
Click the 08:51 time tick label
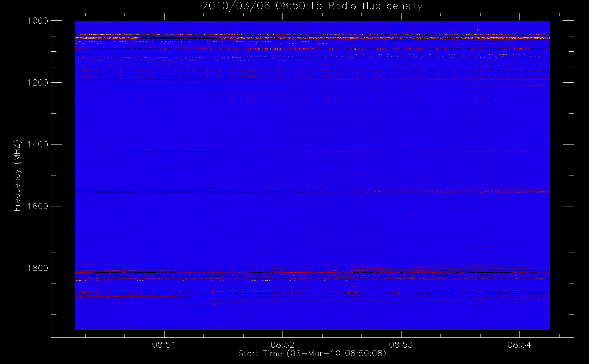pyautogui.click(x=164, y=345)
